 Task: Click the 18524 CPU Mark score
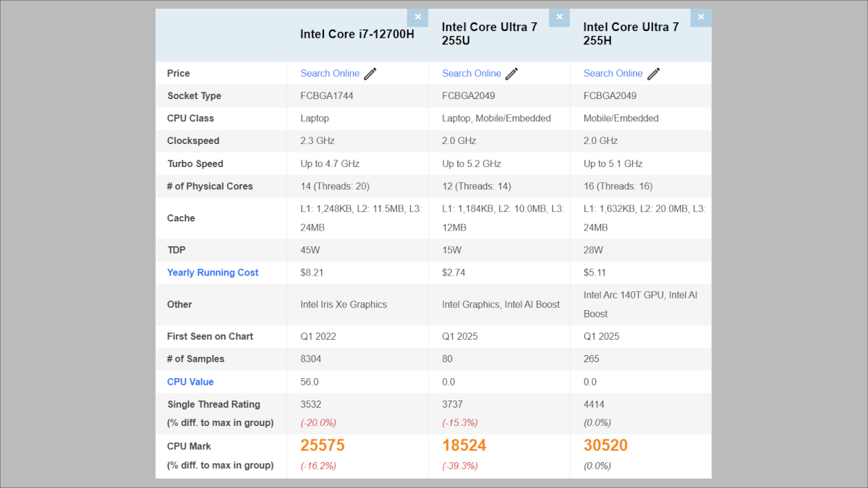pos(464,446)
